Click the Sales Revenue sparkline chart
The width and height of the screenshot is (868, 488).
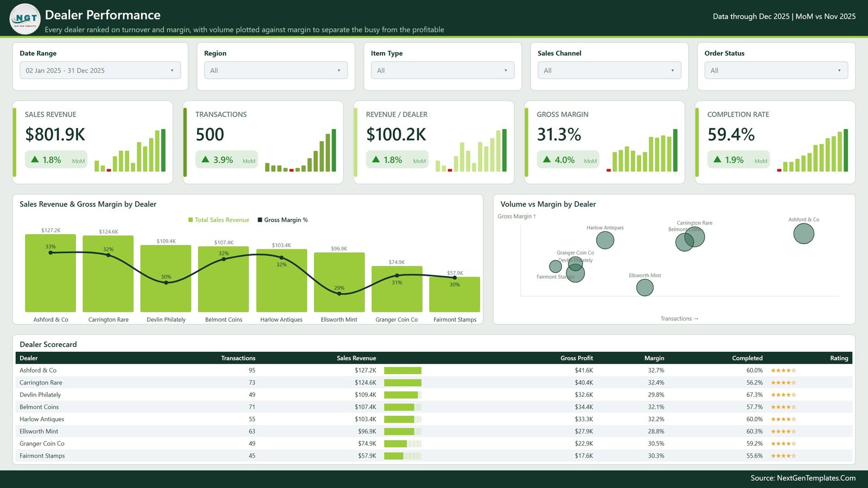click(x=130, y=150)
